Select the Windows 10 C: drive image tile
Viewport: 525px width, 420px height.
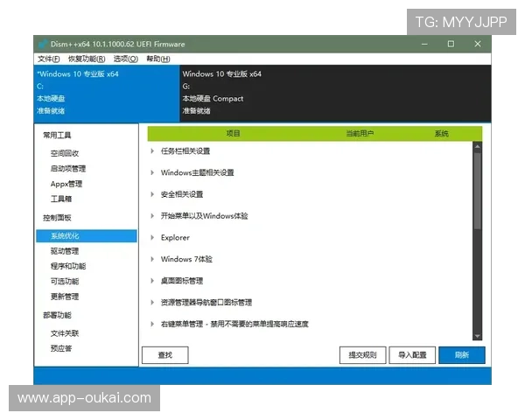[x=107, y=93]
